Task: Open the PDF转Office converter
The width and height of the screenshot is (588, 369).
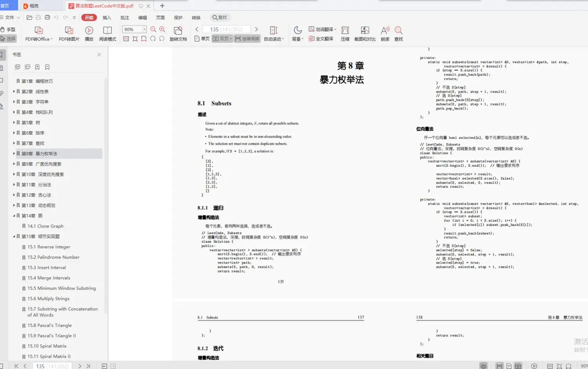Action: click(39, 34)
